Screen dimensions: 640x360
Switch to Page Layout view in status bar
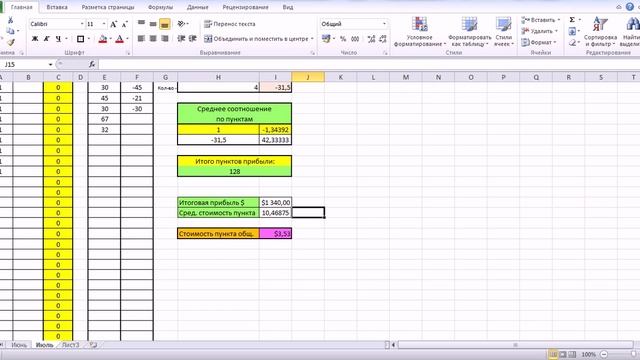coord(562,354)
